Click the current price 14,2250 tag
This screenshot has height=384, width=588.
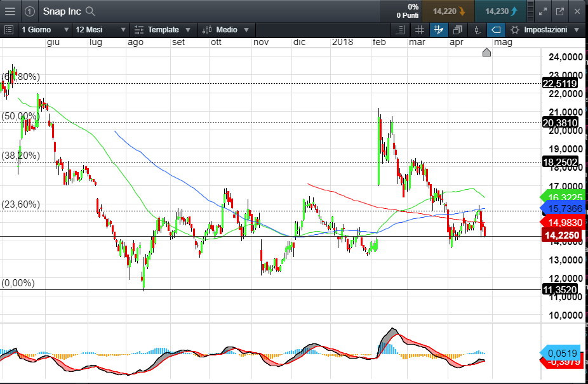coord(562,235)
